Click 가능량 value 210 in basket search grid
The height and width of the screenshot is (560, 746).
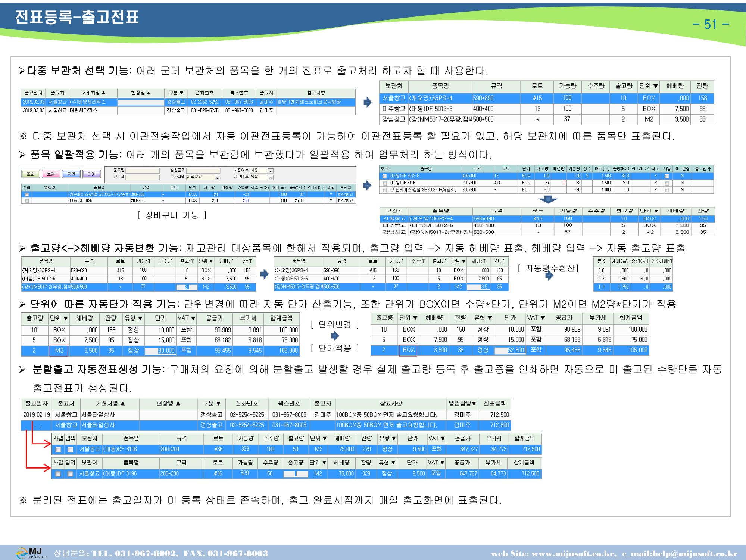point(246,201)
